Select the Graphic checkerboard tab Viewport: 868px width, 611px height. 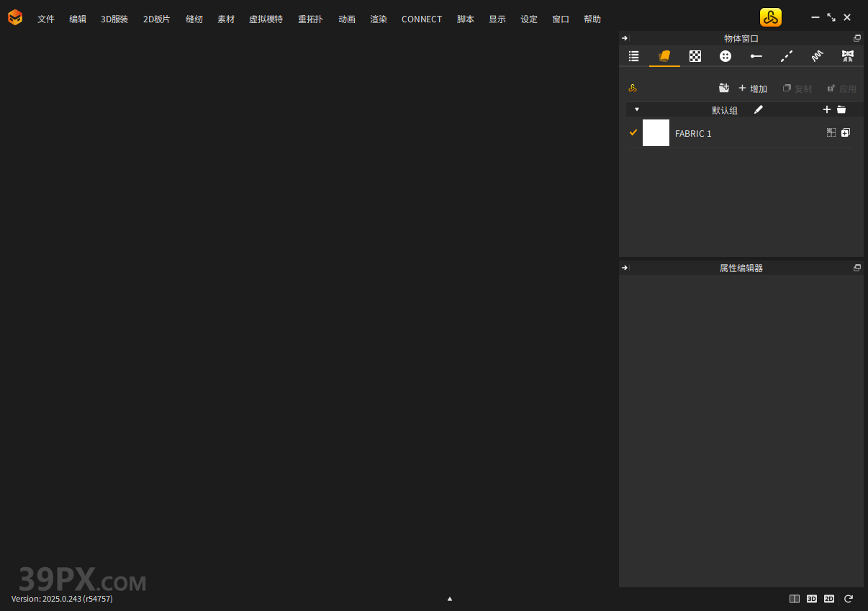(x=695, y=56)
